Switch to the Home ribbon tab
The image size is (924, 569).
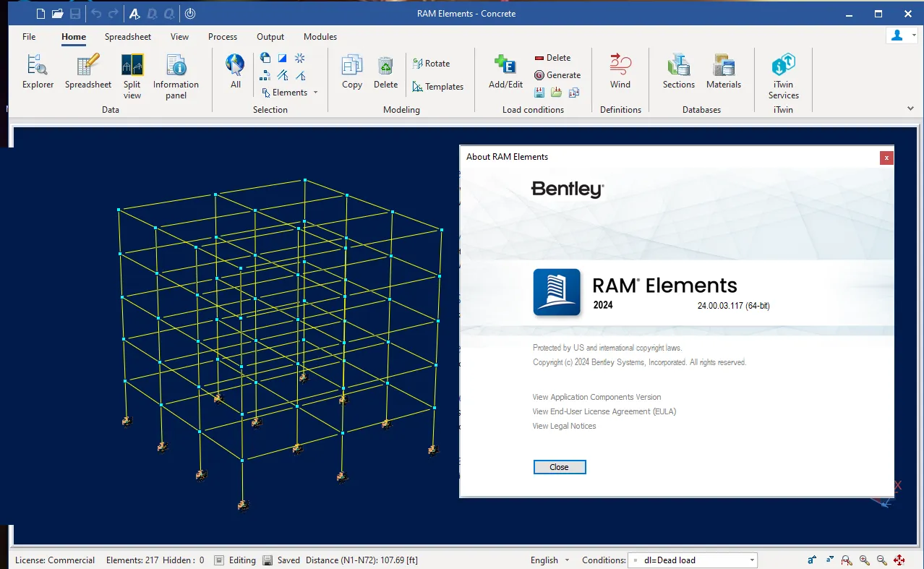74,37
